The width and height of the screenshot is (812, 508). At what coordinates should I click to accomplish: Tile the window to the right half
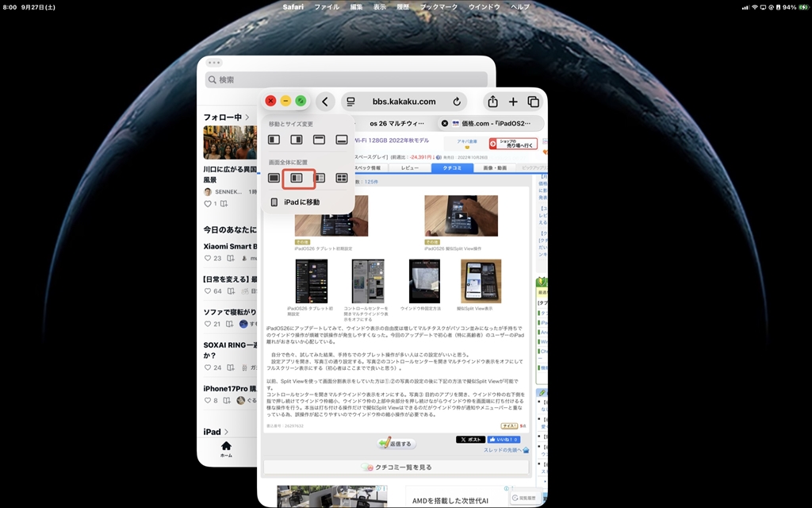297,140
